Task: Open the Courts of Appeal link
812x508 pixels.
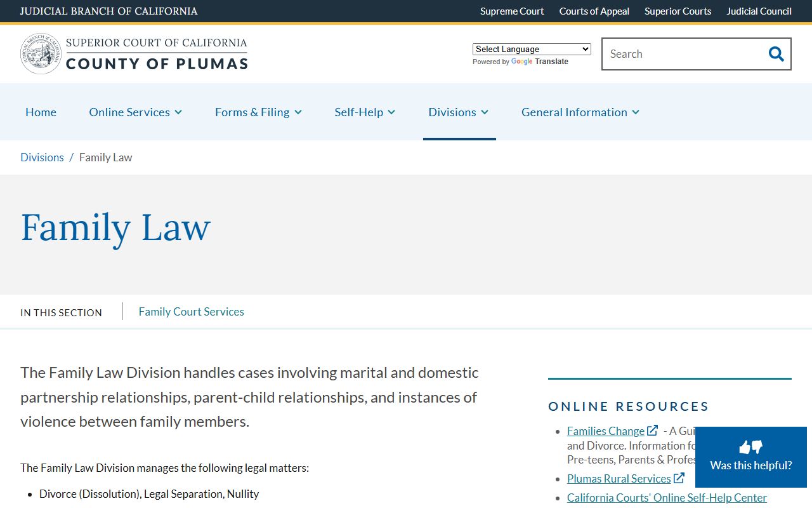Action: (x=594, y=11)
